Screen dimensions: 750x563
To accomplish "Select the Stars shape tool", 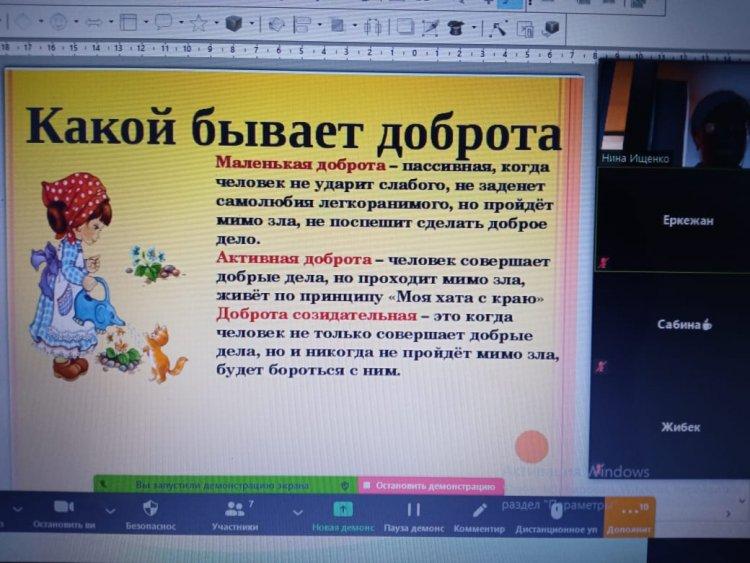I will tap(199, 22).
